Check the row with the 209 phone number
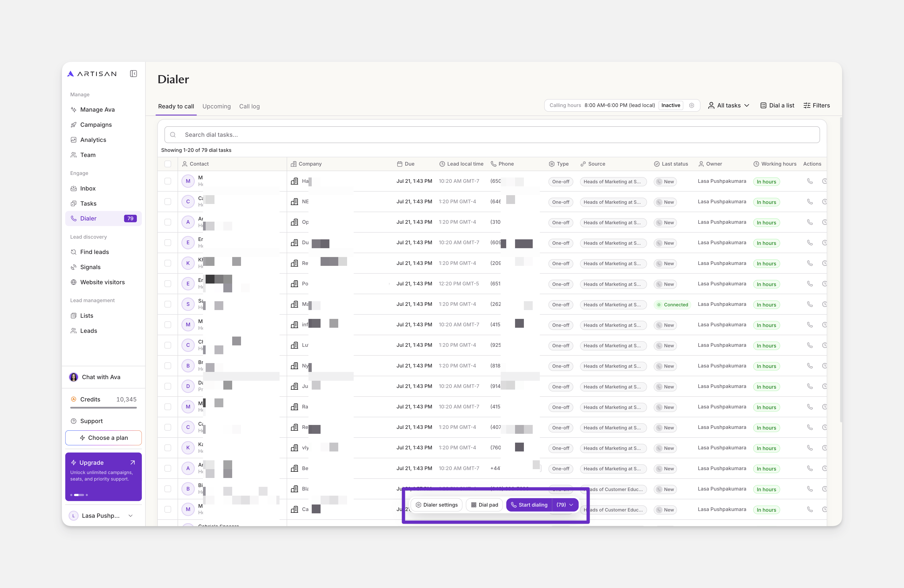Screen dimensions: 904x588 (167, 263)
